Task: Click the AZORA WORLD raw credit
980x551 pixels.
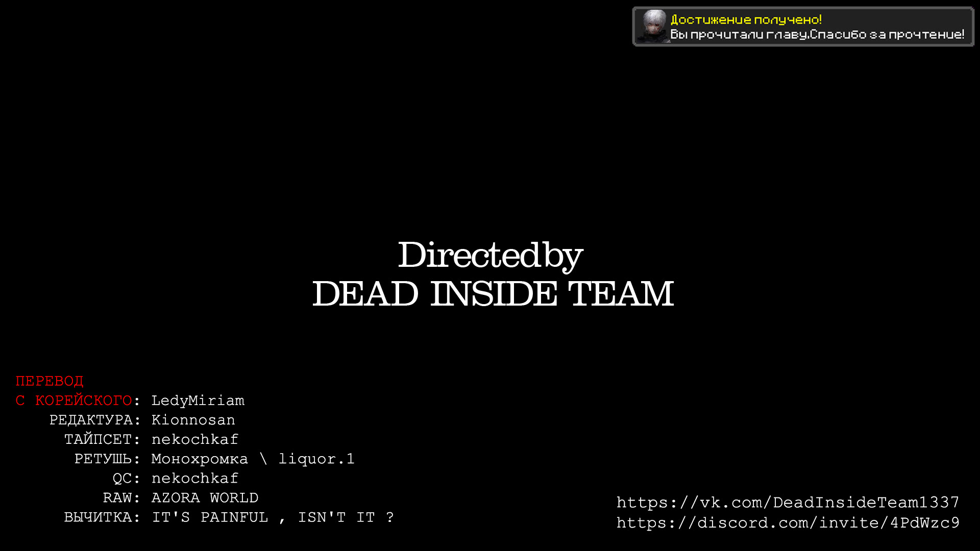Action: coord(204,498)
